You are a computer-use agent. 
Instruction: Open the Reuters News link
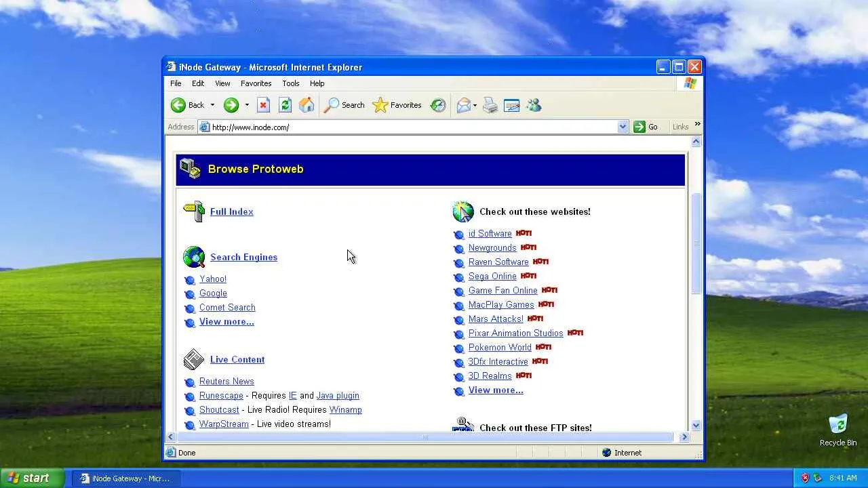[x=226, y=382]
